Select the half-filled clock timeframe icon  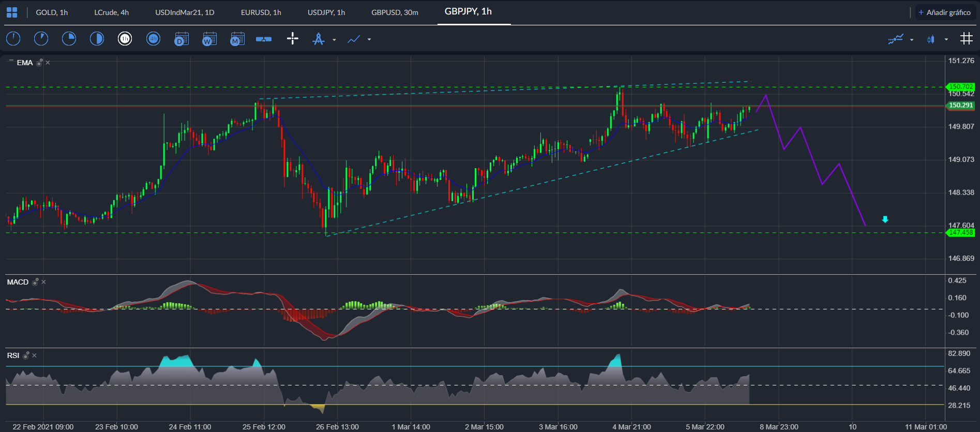[x=97, y=39]
